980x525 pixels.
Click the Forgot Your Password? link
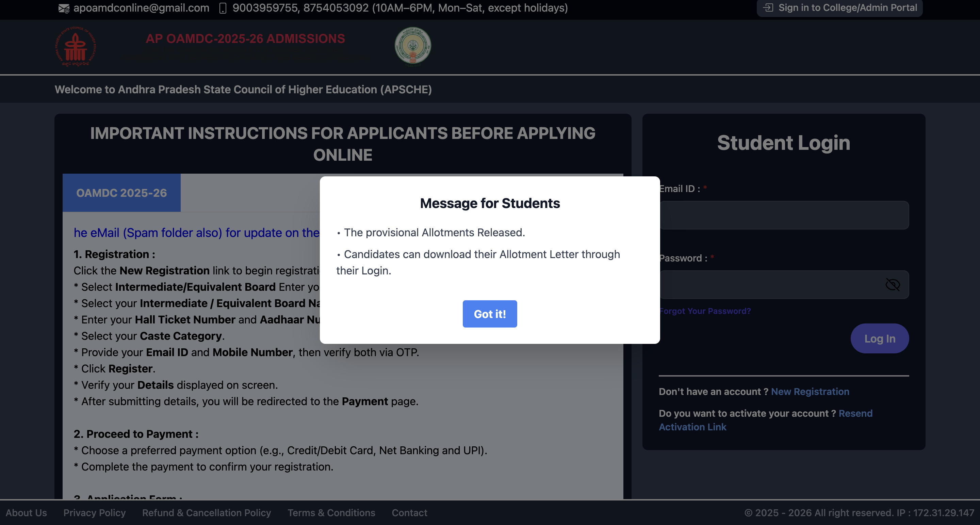pyautogui.click(x=705, y=311)
